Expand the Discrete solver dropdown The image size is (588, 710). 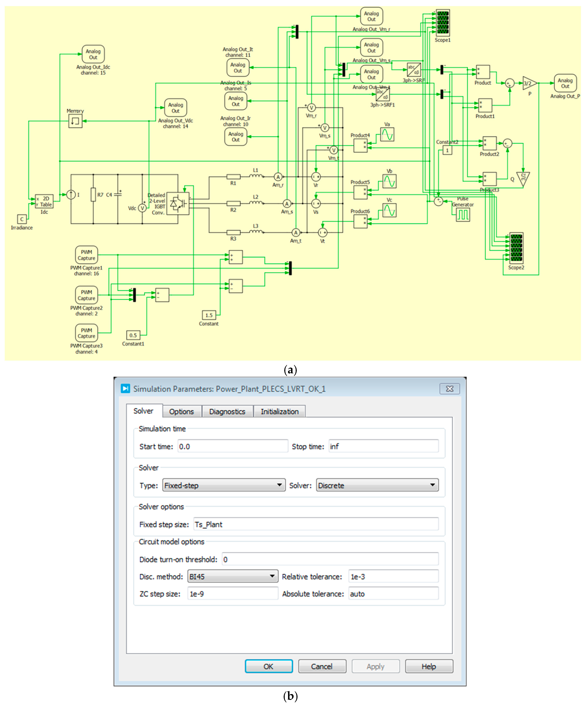point(377,485)
